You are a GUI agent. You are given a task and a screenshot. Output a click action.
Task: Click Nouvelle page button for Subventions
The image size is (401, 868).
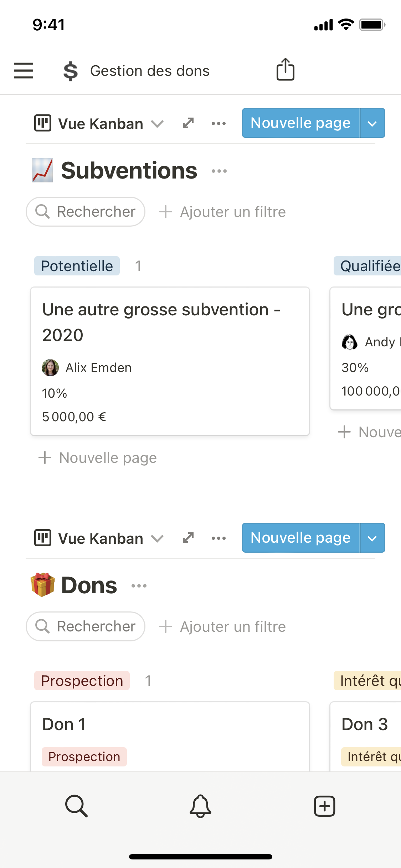point(300,123)
